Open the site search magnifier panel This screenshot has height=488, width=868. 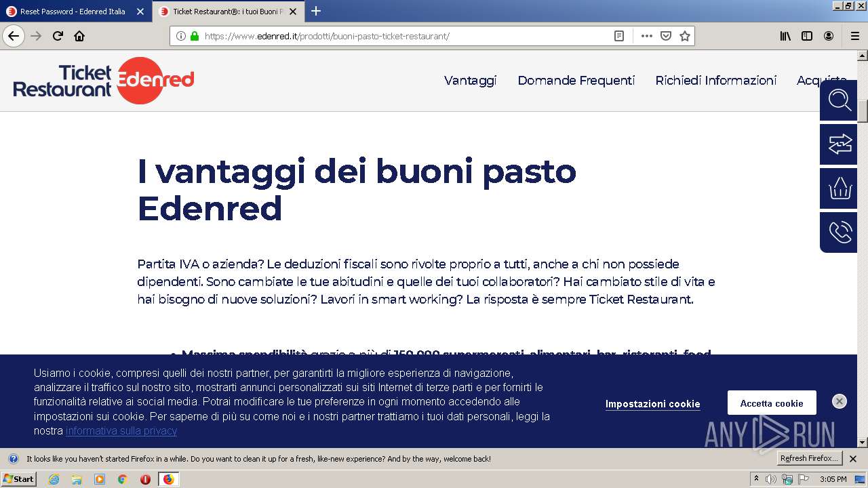840,100
